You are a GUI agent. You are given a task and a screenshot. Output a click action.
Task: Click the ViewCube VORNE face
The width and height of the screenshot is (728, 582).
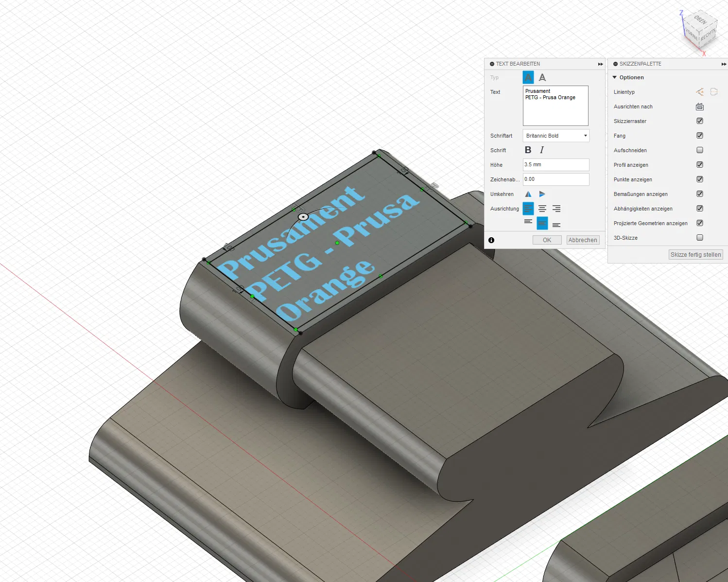pyautogui.click(x=692, y=34)
